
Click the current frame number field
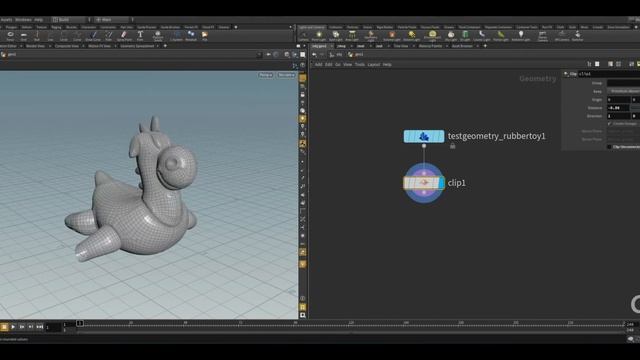pyautogui.click(x=52, y=327)
